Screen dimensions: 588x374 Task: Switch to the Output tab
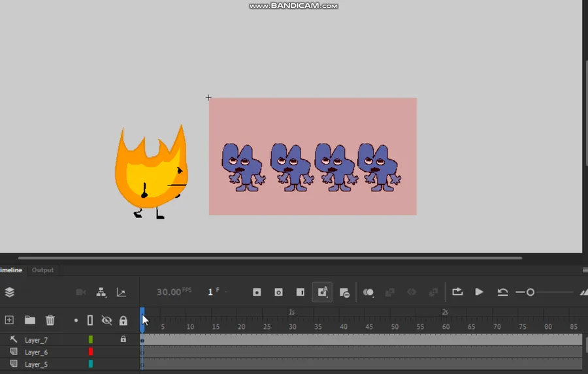[x=42, y=270]
